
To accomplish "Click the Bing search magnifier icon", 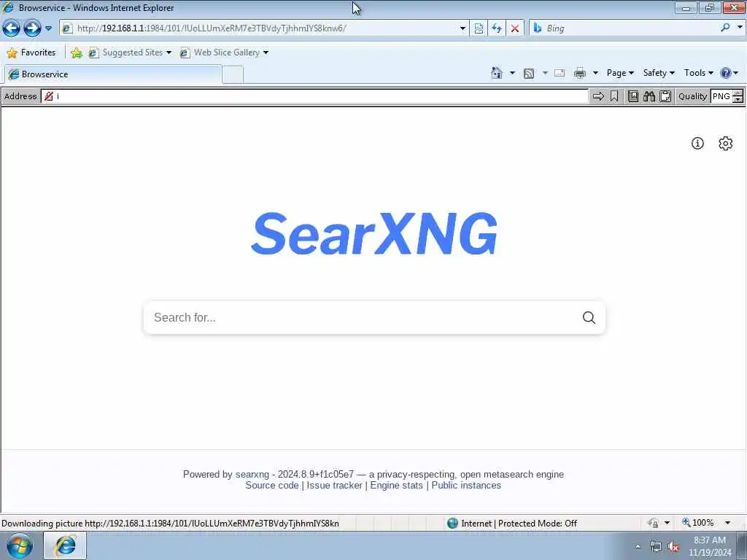I will pyautogui.click(x=725, y=28).
